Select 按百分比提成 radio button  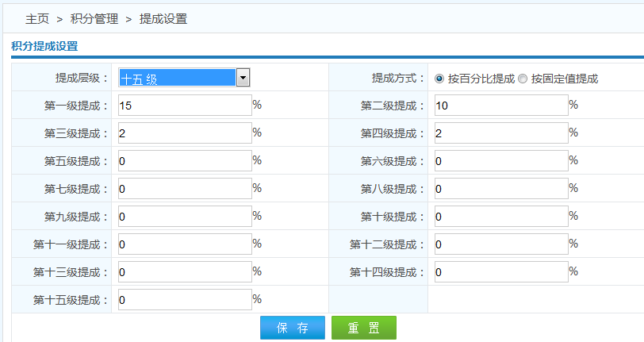pos(439,79)
